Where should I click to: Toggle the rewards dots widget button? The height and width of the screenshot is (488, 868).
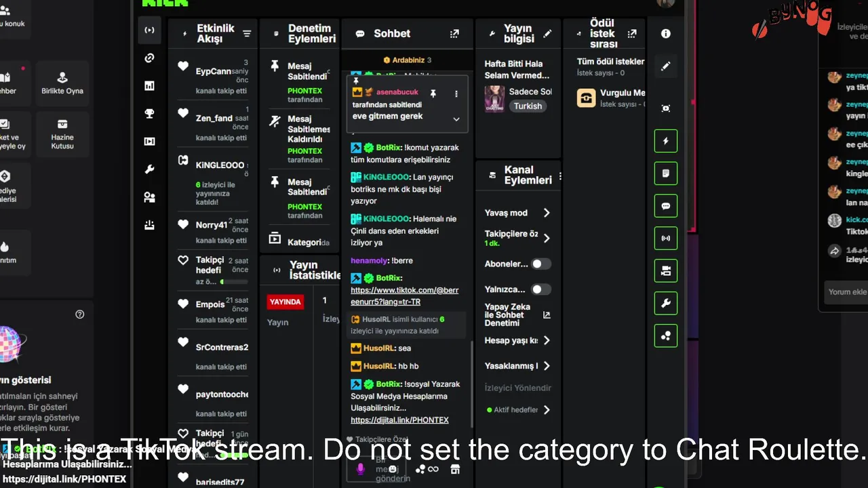[666, 336]
